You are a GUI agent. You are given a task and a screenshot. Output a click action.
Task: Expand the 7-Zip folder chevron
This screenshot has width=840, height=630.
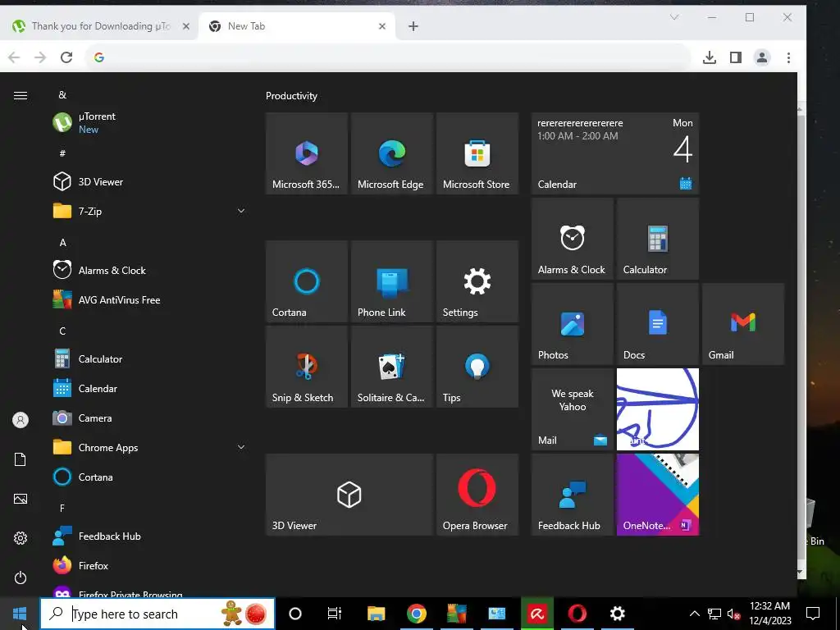pos(241,211)
